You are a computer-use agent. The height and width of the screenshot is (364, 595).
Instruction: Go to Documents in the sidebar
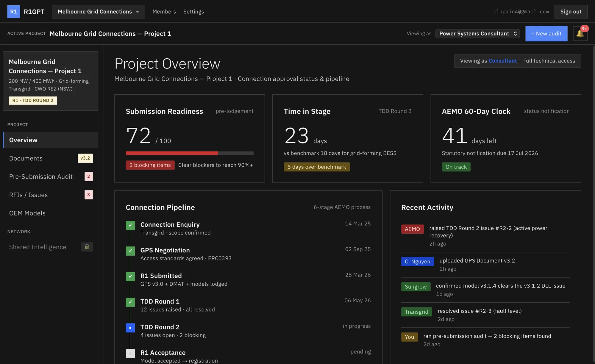pos(51,158)
